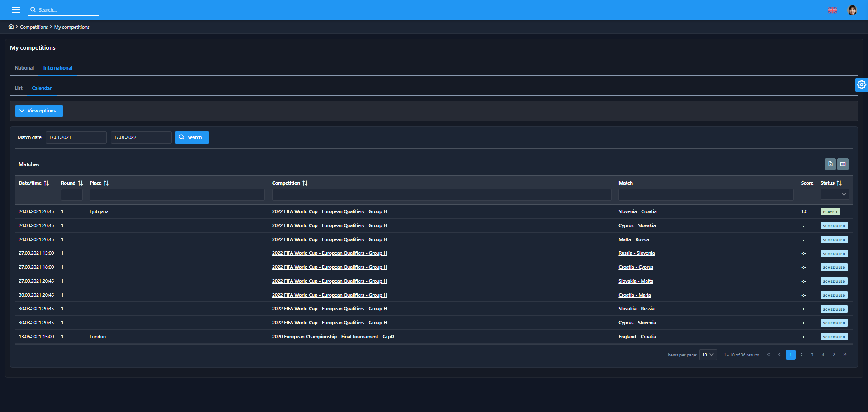Open the hamburger navigation menu
The image size is (868, 412).
click(x=16, y=10)
